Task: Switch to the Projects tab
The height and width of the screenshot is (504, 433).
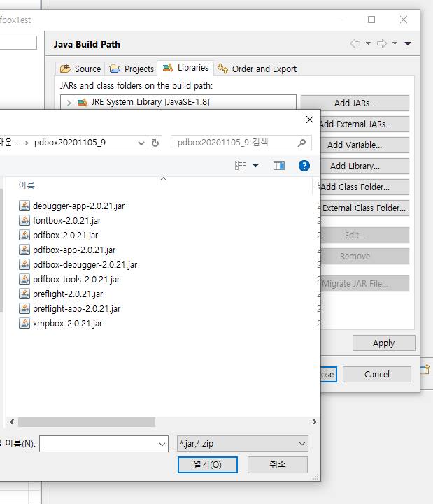Action: click(x=131, y=69)
